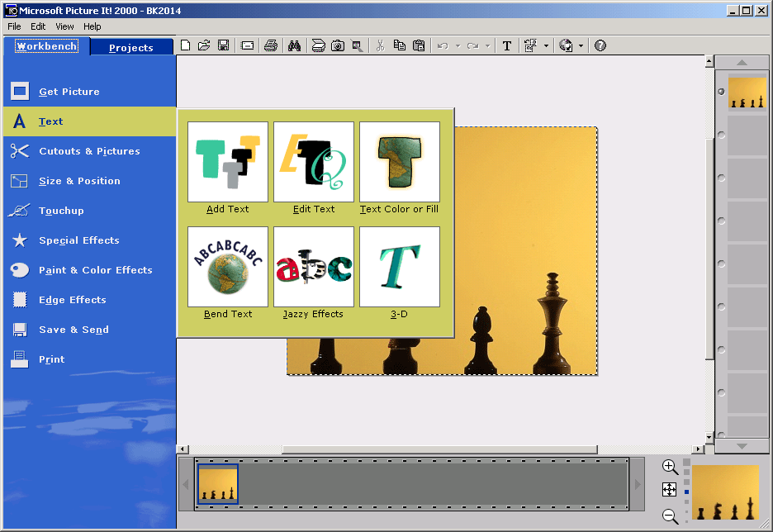Click the Print toolbar icon

pyautogui.click(x=271, y=46)
